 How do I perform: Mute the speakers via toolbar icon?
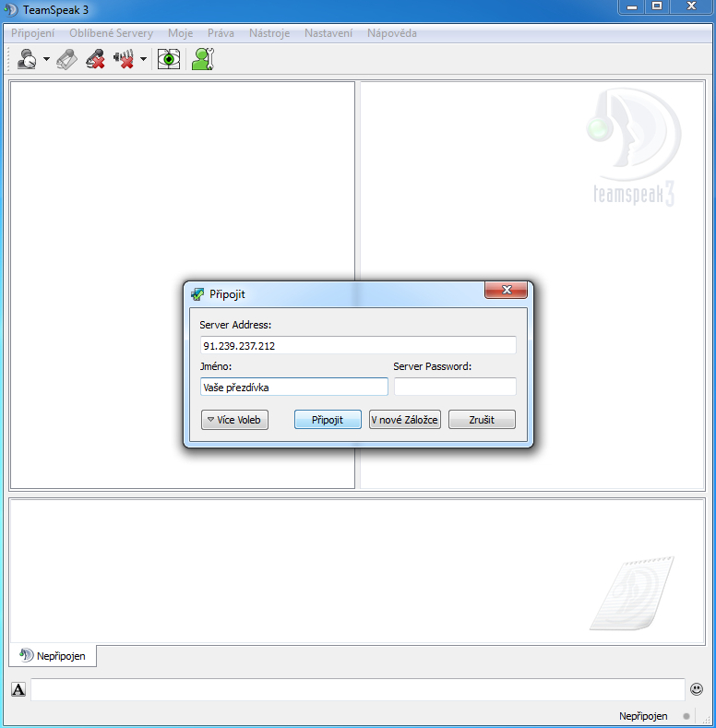(124, 60)
